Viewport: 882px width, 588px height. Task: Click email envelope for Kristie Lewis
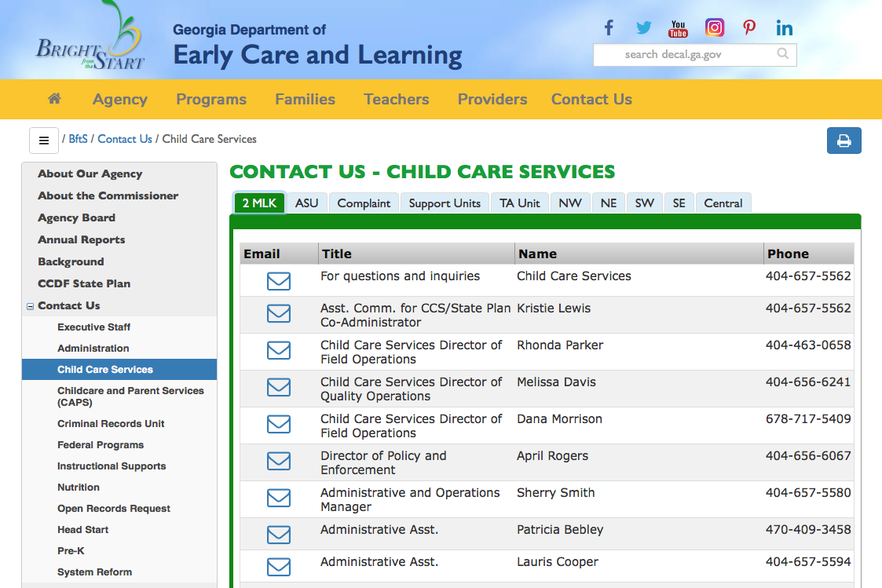coord(279,314)
